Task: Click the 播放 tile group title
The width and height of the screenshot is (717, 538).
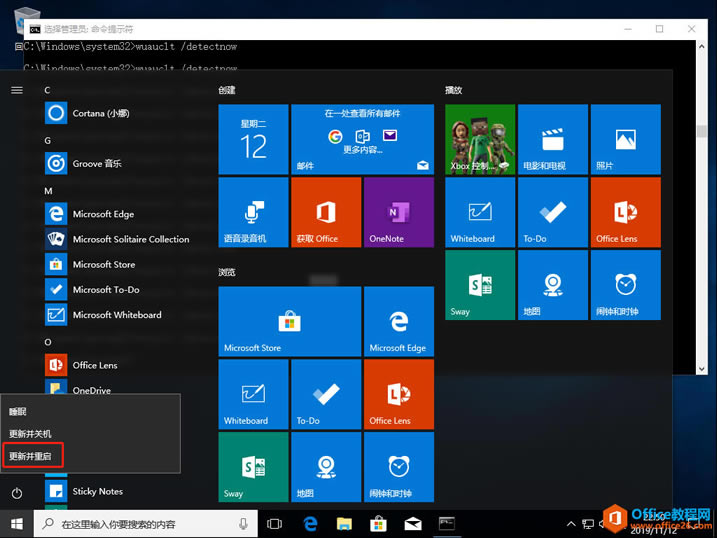Action: coord(454,90)
